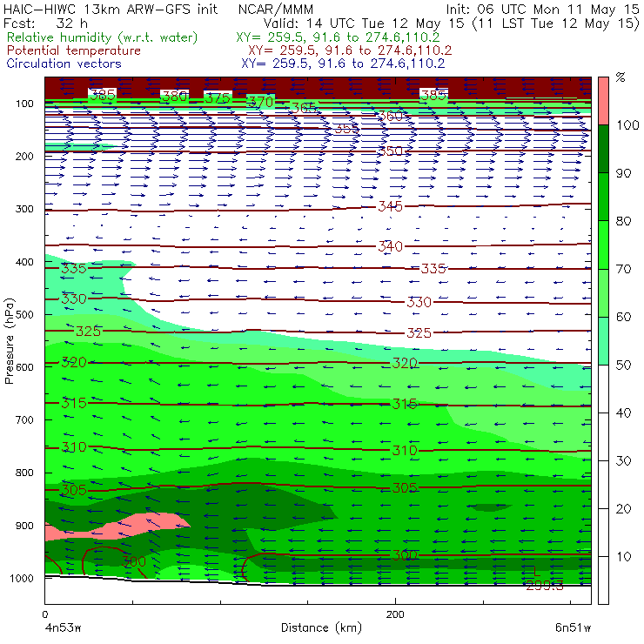
Task: Click the 365 potential temperature contour label
Action: [x=304, y=108]
